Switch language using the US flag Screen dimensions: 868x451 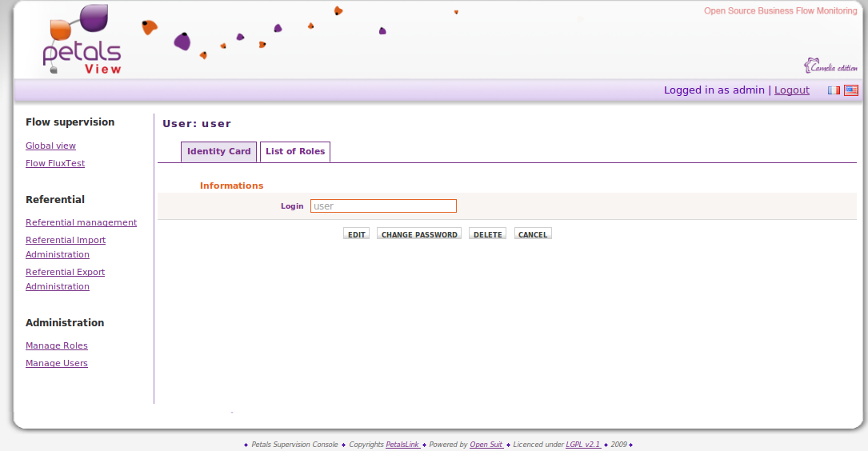(x=850, y=90)
